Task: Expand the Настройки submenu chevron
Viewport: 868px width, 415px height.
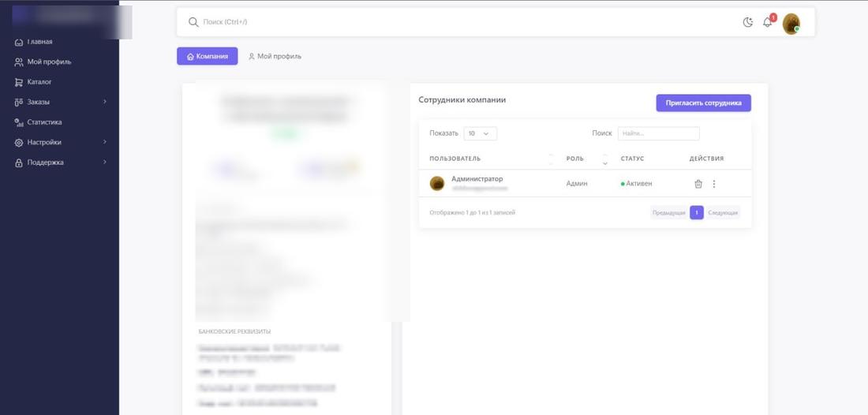Action: click(105, 142)
